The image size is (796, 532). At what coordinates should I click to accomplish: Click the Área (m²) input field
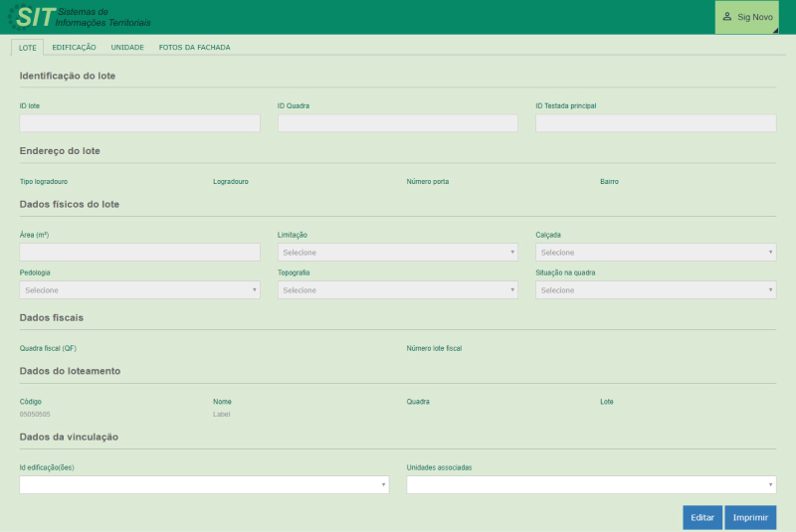pos(139,253)
